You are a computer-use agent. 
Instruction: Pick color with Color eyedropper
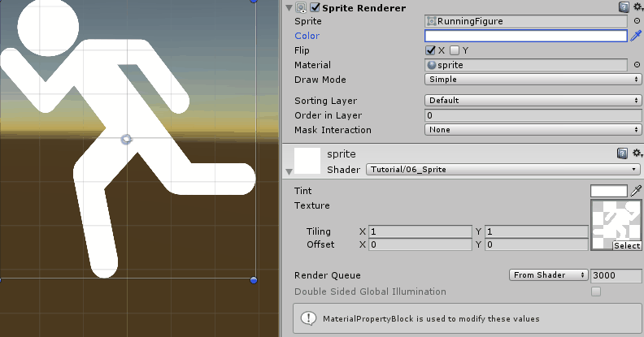[636, 36]
